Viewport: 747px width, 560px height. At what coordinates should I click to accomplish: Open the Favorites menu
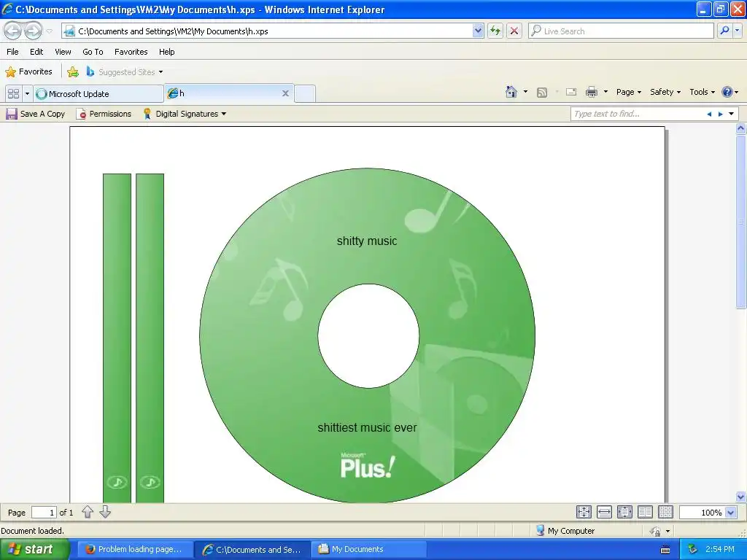pos(131,52)
